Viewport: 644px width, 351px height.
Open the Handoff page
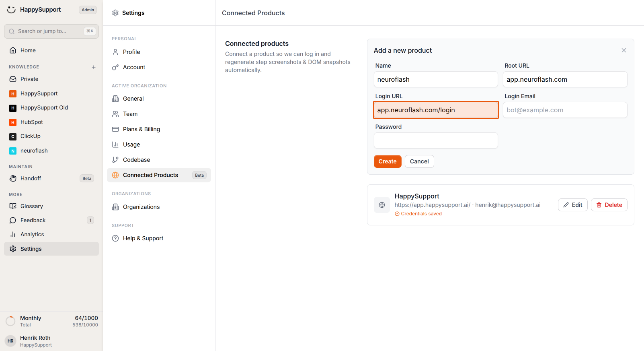point(51,178)
